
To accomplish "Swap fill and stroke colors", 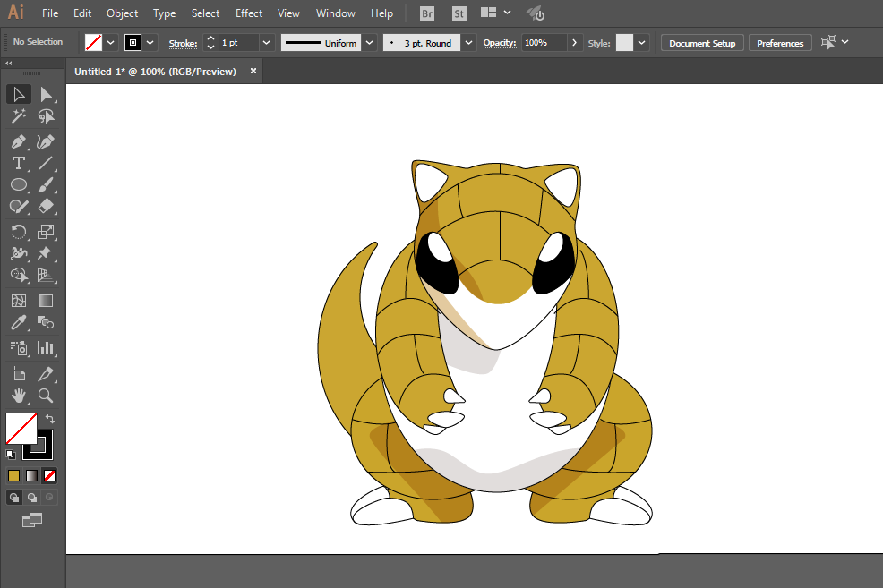I will [50, 419].
